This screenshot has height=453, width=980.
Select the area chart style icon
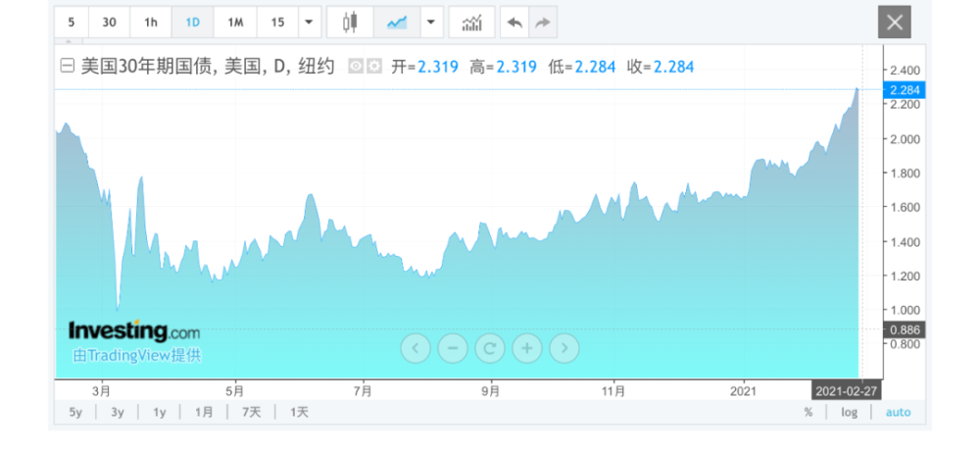pos(396,23)
